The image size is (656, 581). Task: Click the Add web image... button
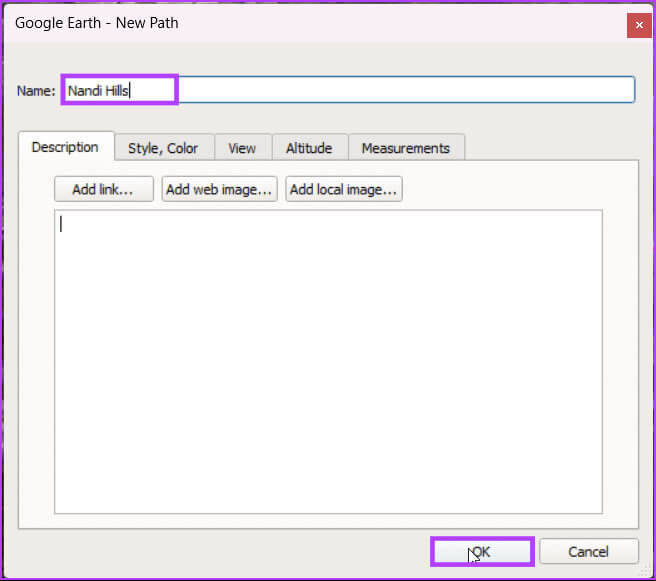click(219, 189)
